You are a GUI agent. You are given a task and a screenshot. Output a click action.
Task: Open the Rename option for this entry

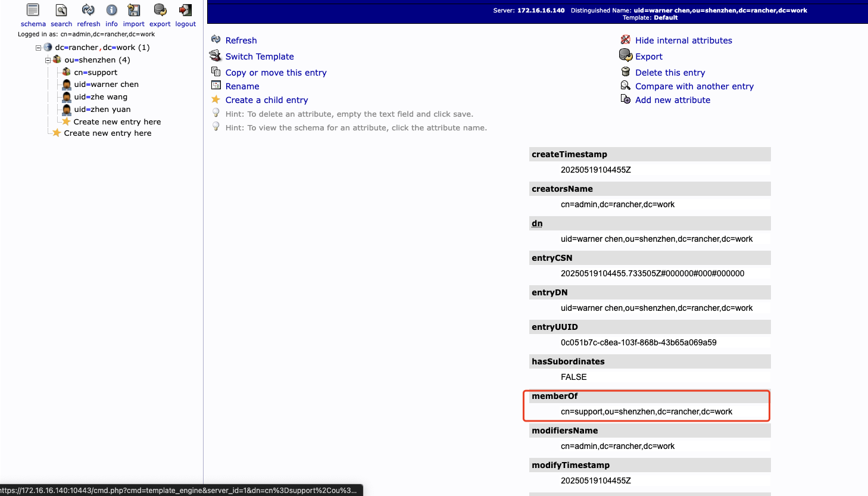click(242, 86)
